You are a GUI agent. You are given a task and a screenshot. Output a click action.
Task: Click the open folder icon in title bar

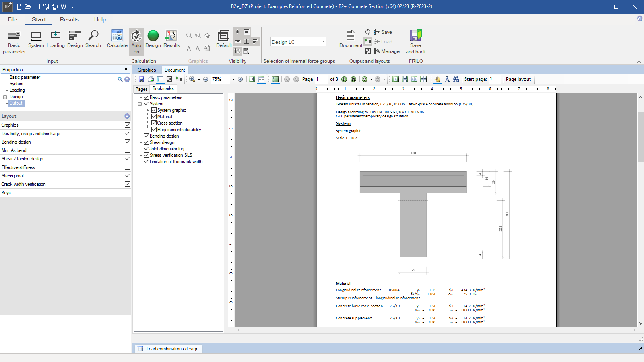(x=28, y=7)
